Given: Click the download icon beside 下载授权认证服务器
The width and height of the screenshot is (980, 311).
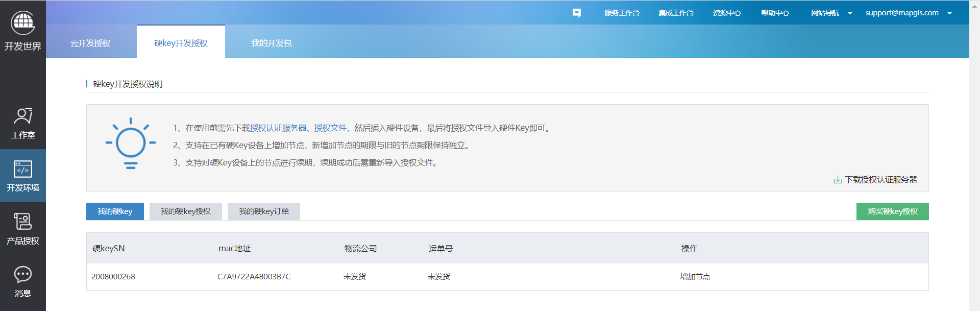Looking at the screenshot, I should pos(838,180).
